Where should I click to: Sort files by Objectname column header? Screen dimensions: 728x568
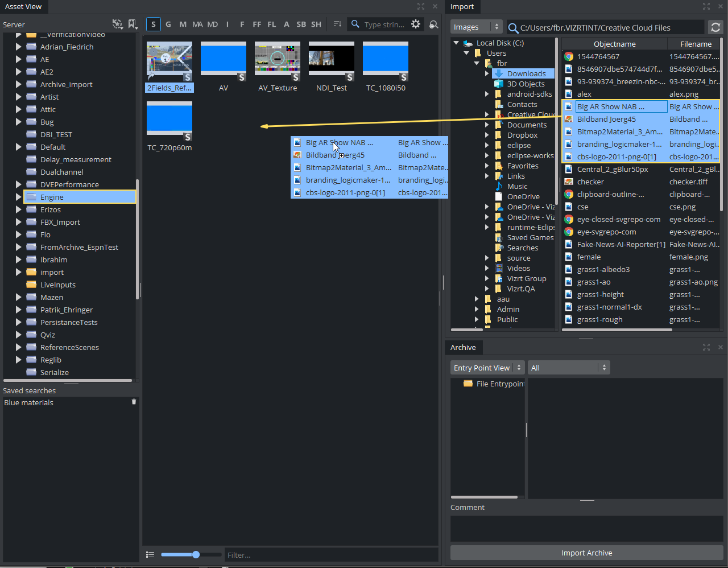tap(614, 44)
